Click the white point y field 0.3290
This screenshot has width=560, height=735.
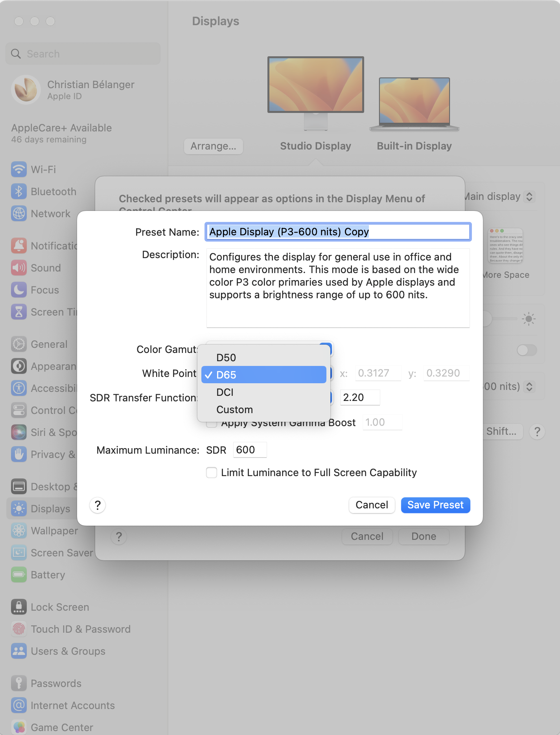click(446, 373)
